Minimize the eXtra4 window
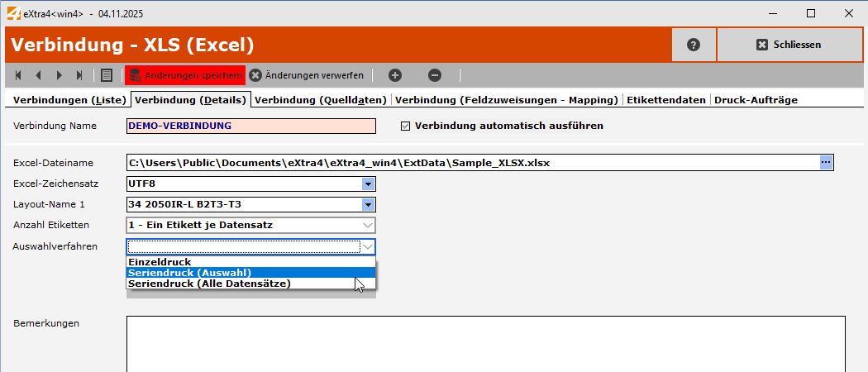 (x=773, y=13)
